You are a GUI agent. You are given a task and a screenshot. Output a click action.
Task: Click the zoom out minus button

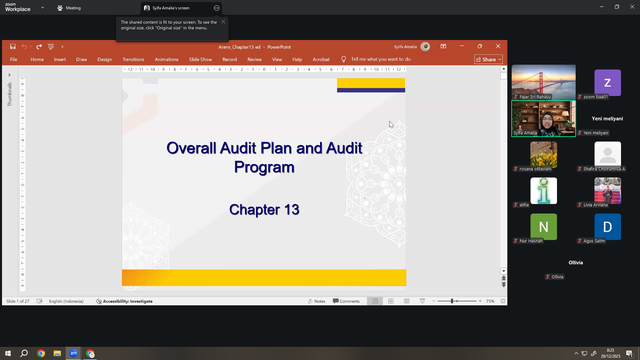[x=433, y=301]
